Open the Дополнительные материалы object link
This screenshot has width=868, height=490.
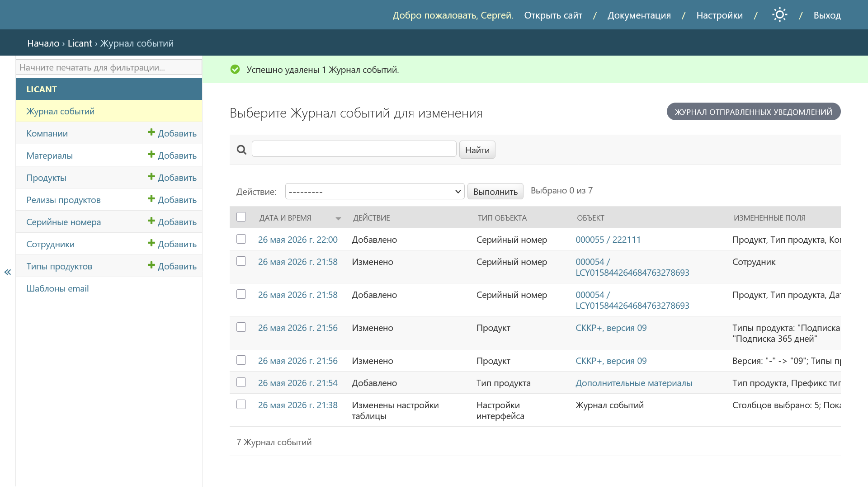[634, 383]
